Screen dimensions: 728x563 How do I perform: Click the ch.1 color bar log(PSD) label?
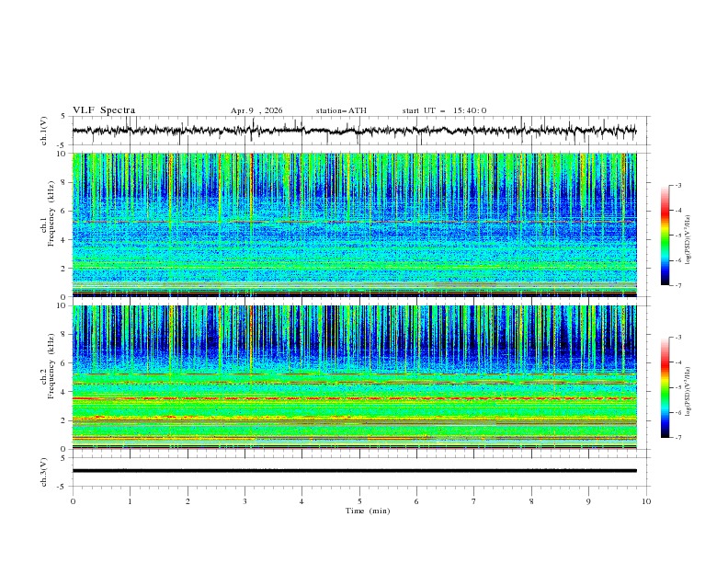pos(688,240)
